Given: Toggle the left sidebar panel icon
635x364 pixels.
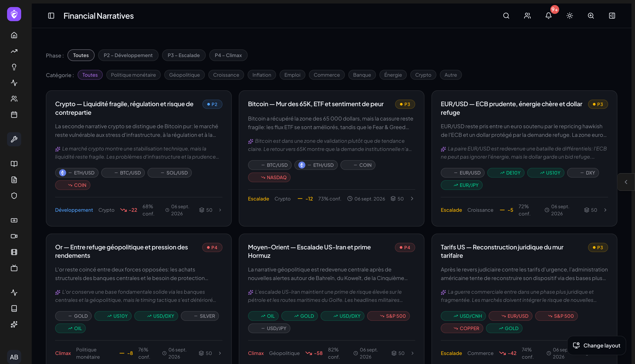Looking at the screenshot, I should (51, 16).
